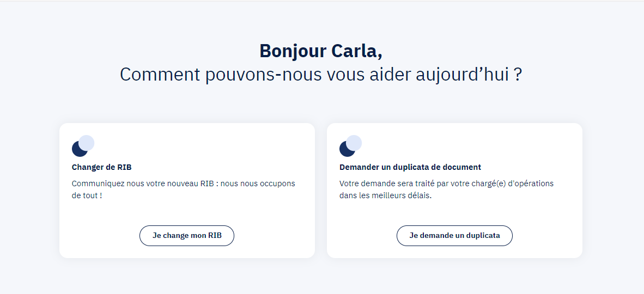Click the "Changer de RIB" card title
644x294 pixels.
[x=101, y=167]
